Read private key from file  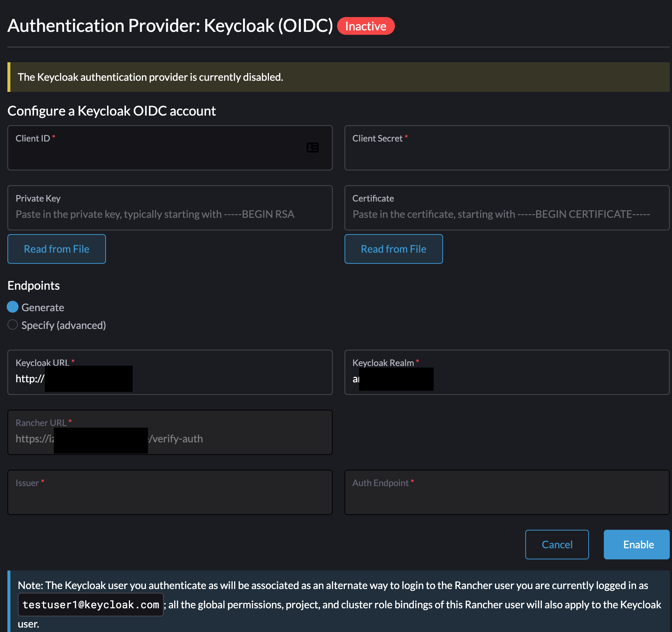[x=57, y=249]
